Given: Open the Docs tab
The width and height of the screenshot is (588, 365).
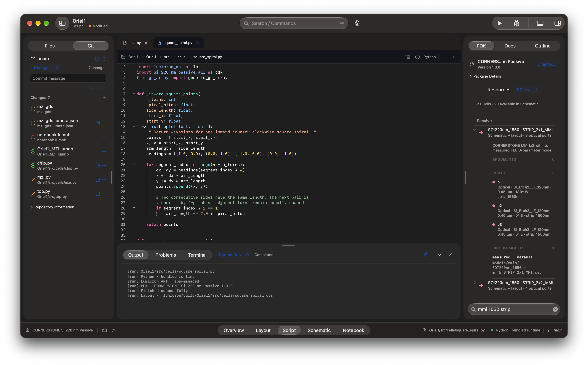Looking at the screenshot, I should (x=510, y=46).
